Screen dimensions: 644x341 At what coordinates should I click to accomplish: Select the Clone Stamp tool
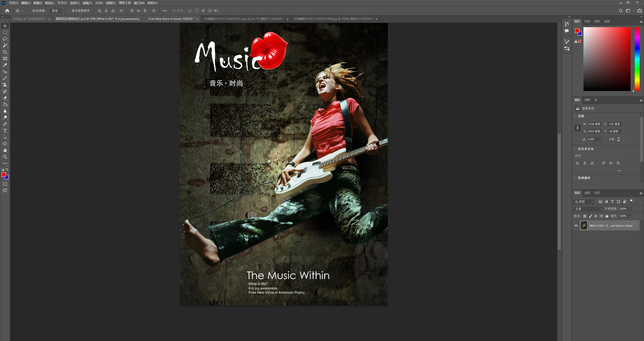[x=5, y=85]
